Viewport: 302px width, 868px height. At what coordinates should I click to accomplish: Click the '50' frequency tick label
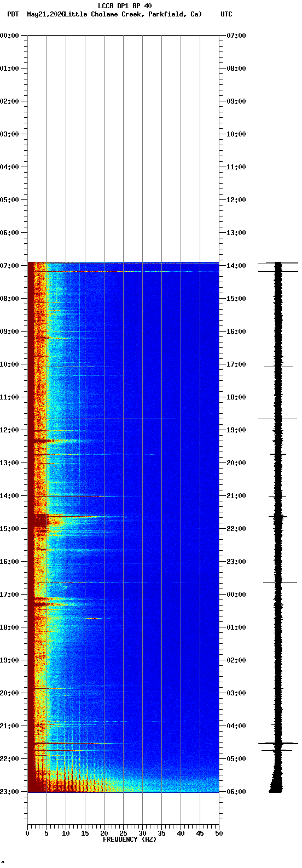[219, 833]
